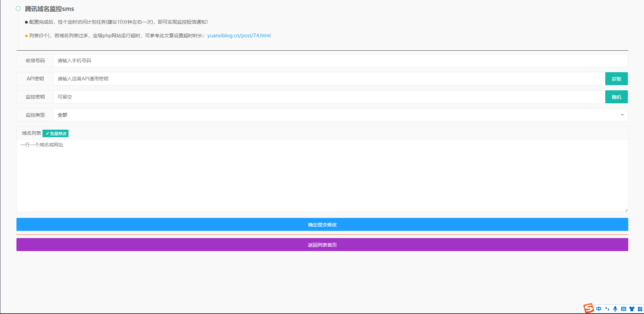
Task: Submit with the 确定提交修改 button
Action: [322, 224]
